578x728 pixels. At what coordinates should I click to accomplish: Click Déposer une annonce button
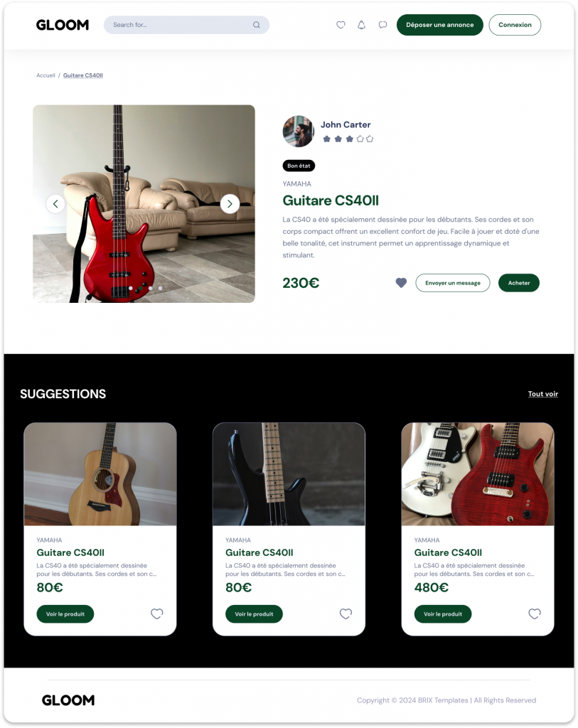[x=439, y=25]
